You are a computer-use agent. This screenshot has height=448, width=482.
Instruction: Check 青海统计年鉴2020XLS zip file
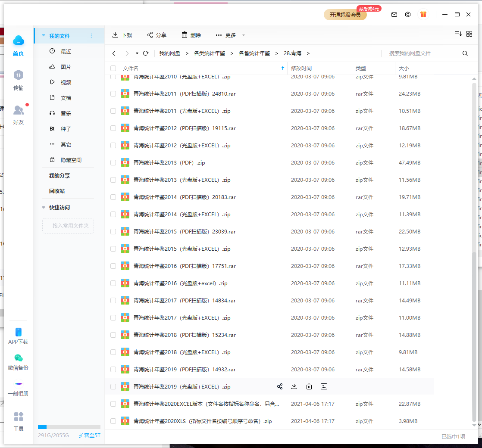click(x=113, y=421)
